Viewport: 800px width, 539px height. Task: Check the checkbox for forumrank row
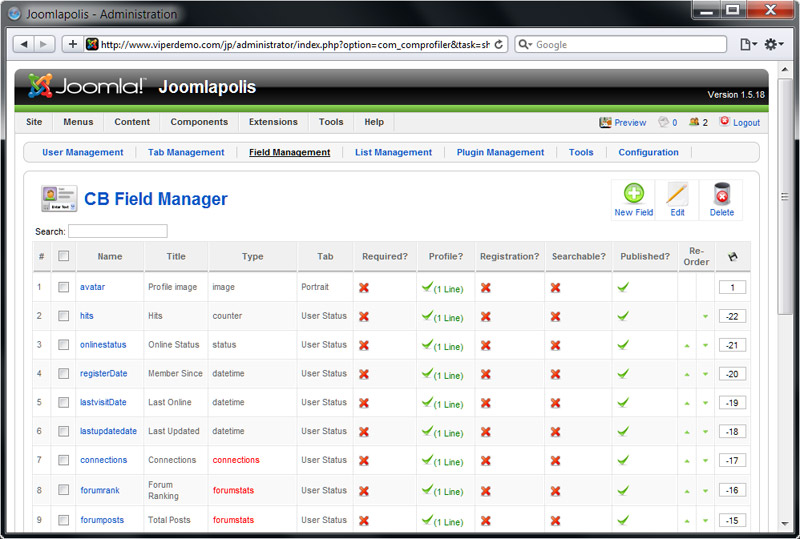63,489
